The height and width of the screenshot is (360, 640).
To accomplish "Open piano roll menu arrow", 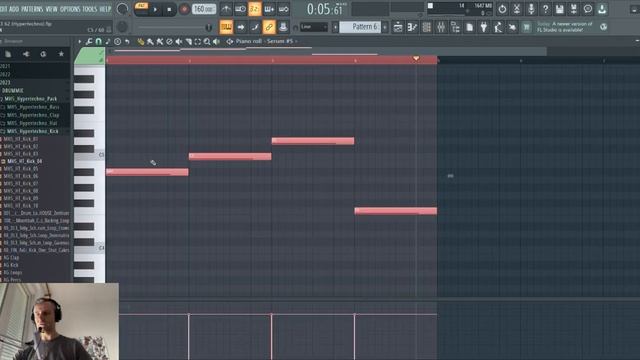I will pos(79,41).
